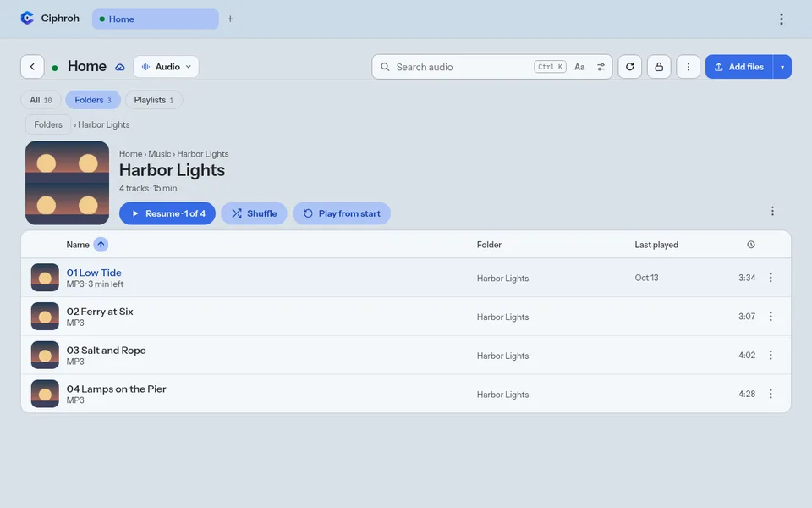Click duration 4:02

click(x=747, y=355)
